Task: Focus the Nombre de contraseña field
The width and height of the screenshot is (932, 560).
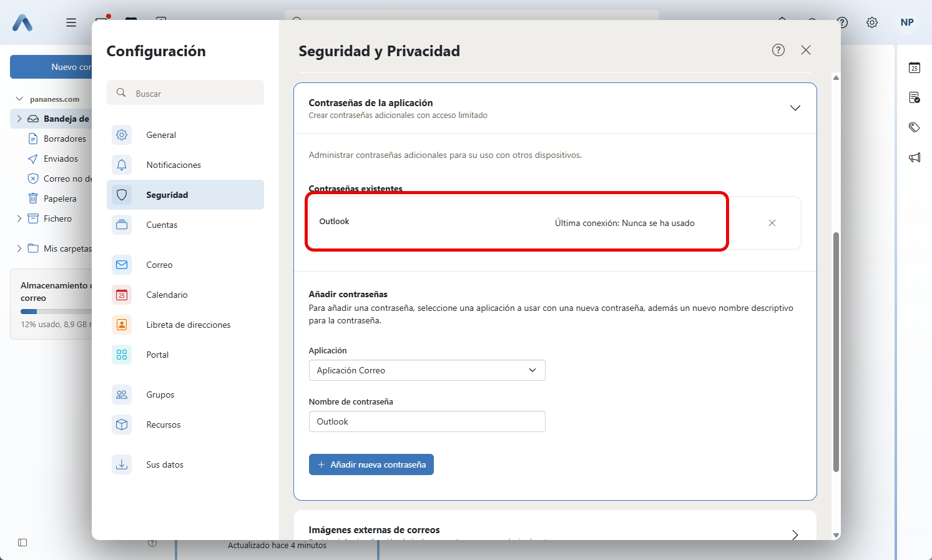Action: click(427, 421)
